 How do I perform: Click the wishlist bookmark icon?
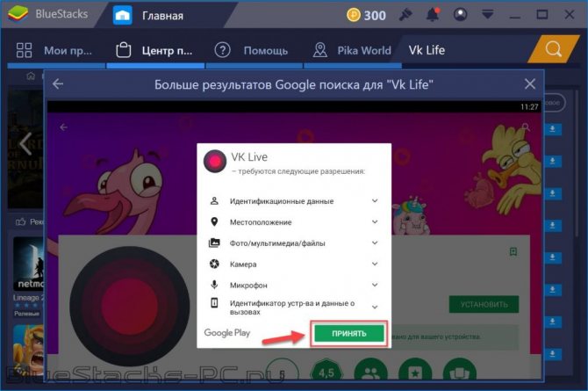pyautogui.click(x=513, y=251)
